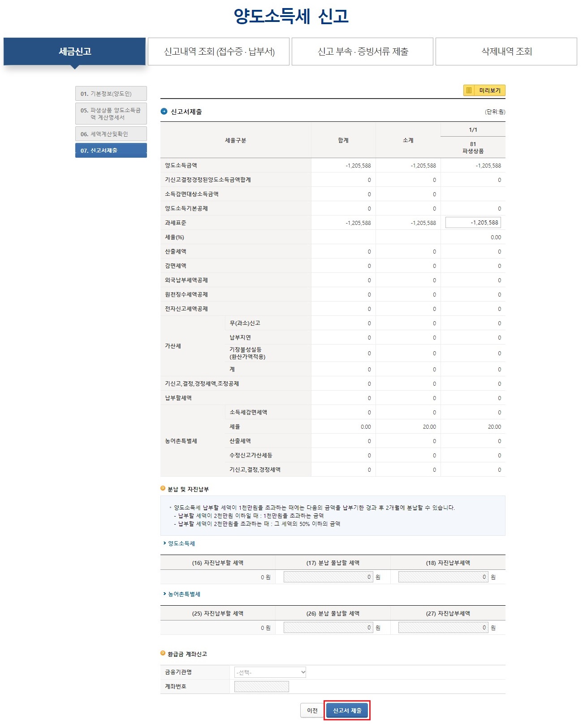Click the (25) 자진납부할 세액 header
This screenshot has height=728, width=583.
point(218,613)
